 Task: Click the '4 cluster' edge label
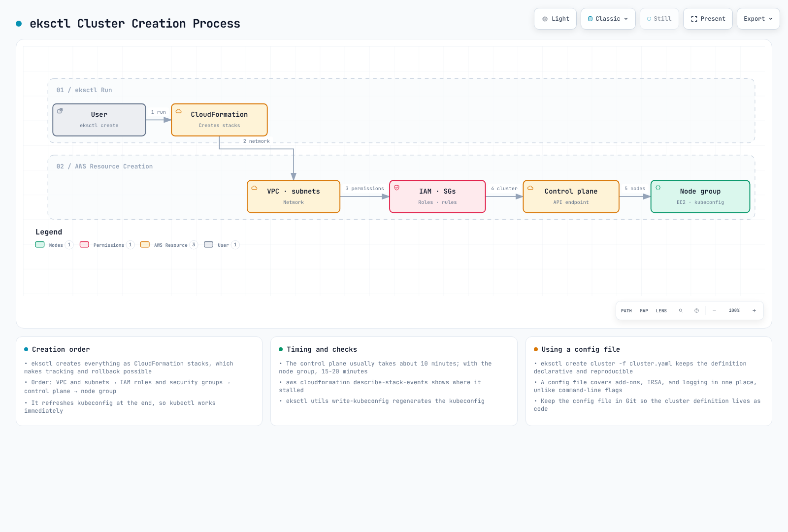click(504, 189)
